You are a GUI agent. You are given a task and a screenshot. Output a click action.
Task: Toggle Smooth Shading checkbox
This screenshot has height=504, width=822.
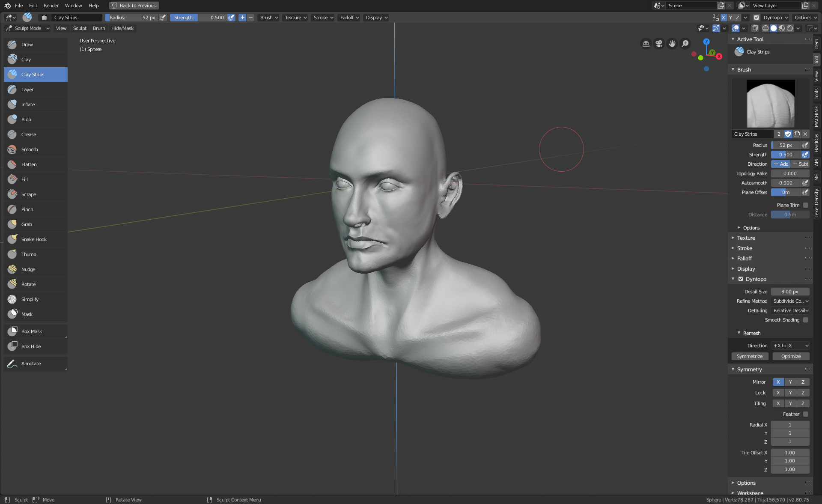click(806, 320)
